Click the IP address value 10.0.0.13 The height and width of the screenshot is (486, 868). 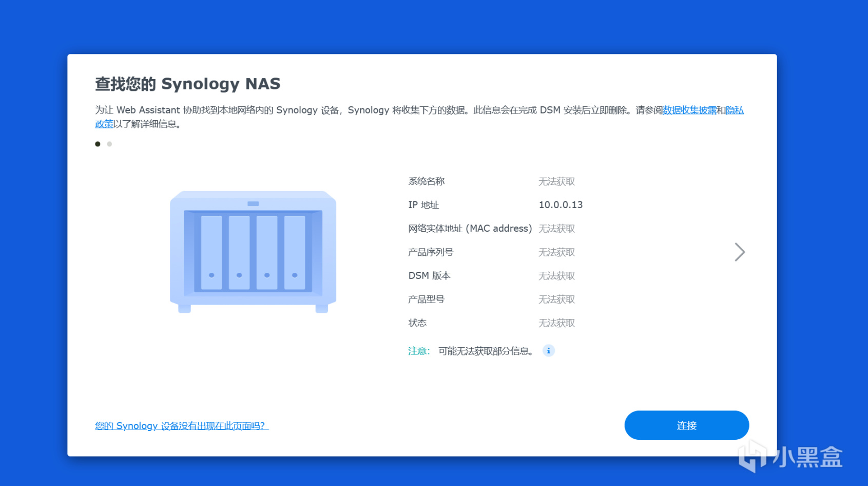[561, 205]
